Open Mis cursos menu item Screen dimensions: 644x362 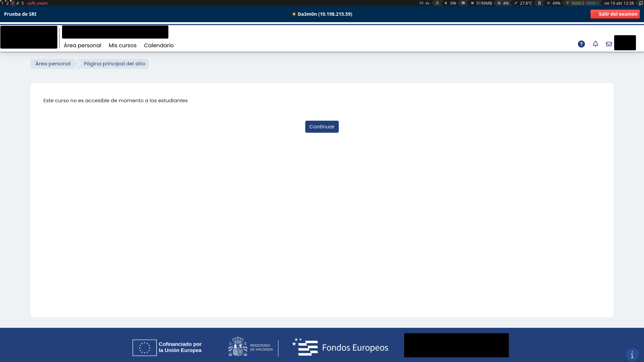[122, 45]
